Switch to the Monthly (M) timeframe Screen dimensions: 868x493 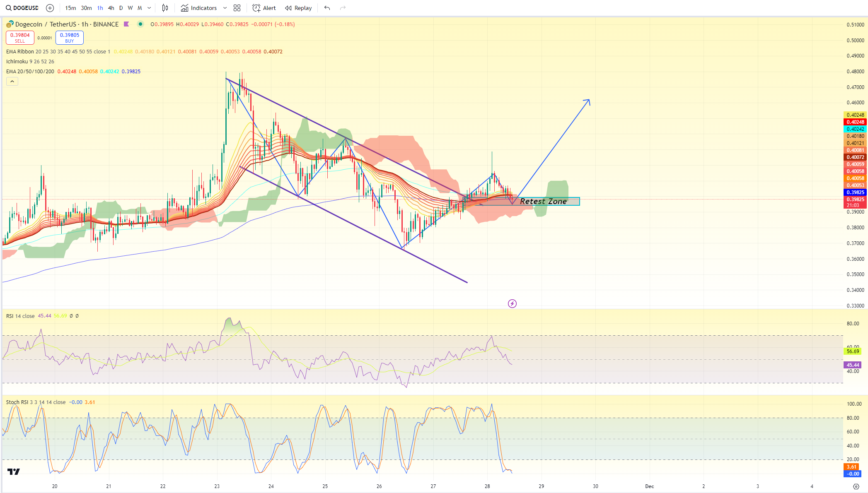(140, 8)
